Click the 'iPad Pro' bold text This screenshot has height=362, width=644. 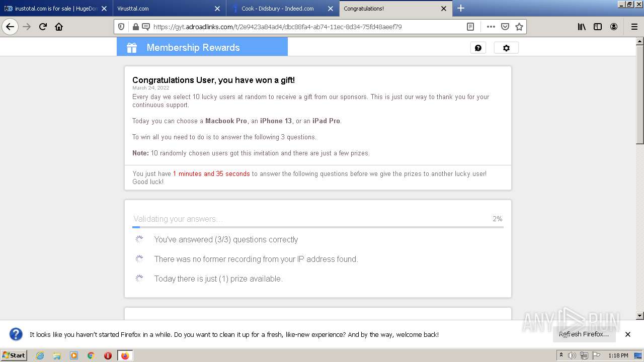326,121
